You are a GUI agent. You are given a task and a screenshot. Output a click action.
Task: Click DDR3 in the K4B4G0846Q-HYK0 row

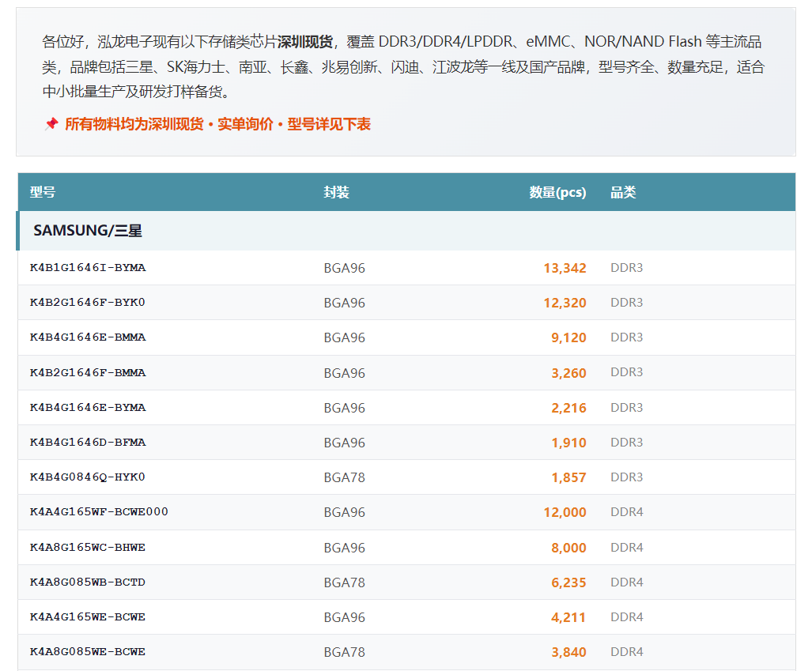tap(627, 477)
